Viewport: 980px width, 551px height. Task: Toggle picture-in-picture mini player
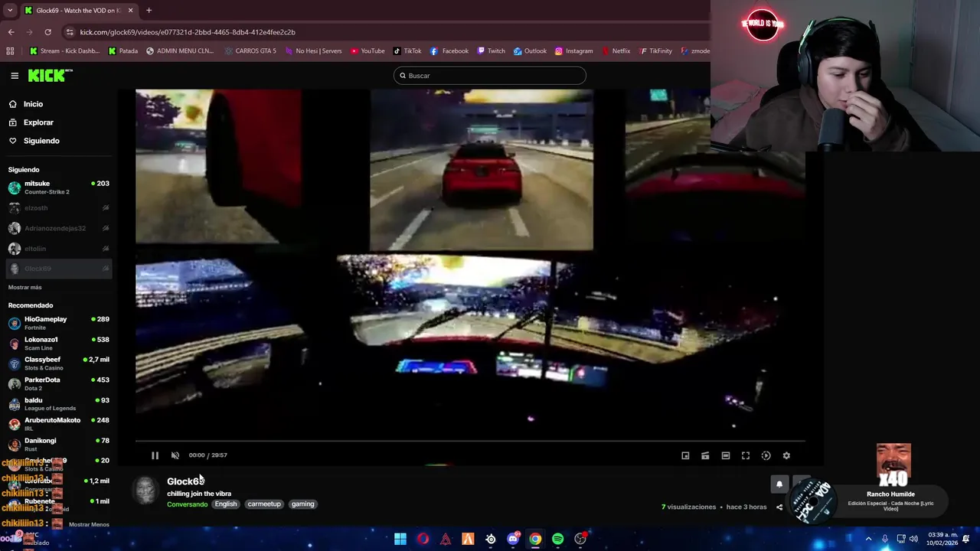685,455
